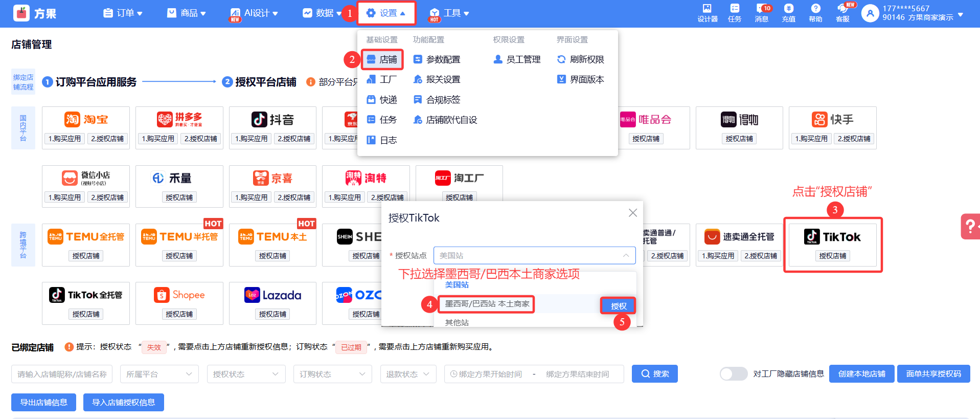Toggle 对工厂隐藏店铺信息 switch
This screenshot has width=980, height=419.
coord(734,374)
